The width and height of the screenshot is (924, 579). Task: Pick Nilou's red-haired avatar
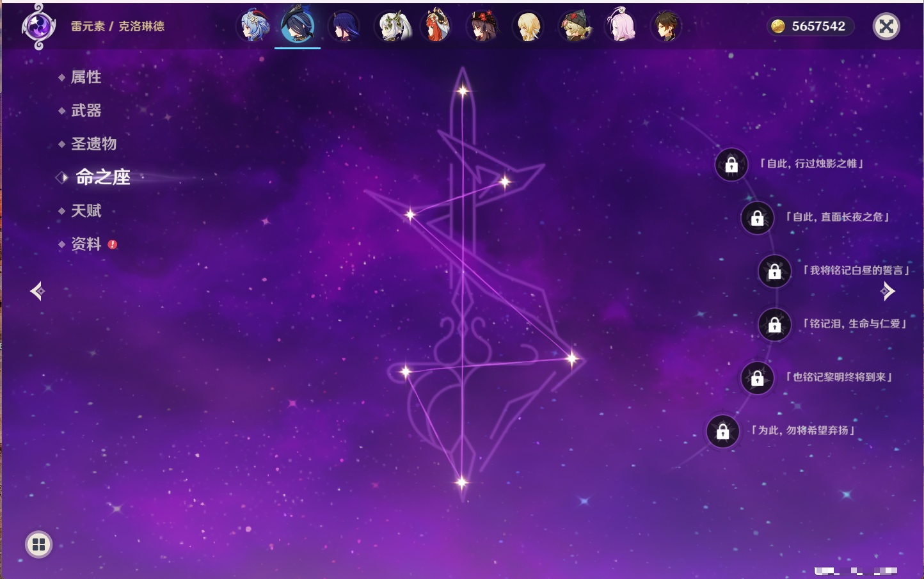pyautogui.click(x=437, y=26)
